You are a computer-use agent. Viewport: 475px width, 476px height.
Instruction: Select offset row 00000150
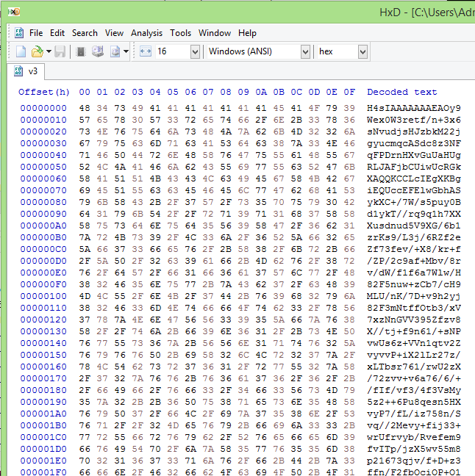43,356
